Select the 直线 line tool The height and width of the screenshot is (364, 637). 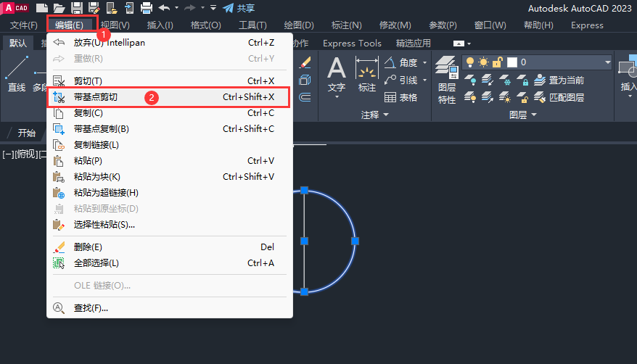[x=16, y=74]
